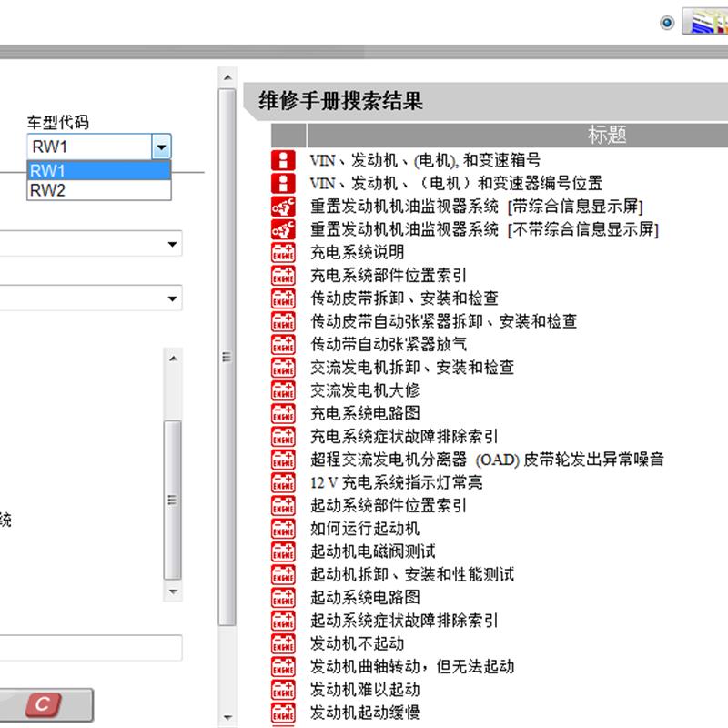This screenshot has height=728, width=728.
Task: Open 起动系统电路图 entry
Action: click(x=365, y=598)
